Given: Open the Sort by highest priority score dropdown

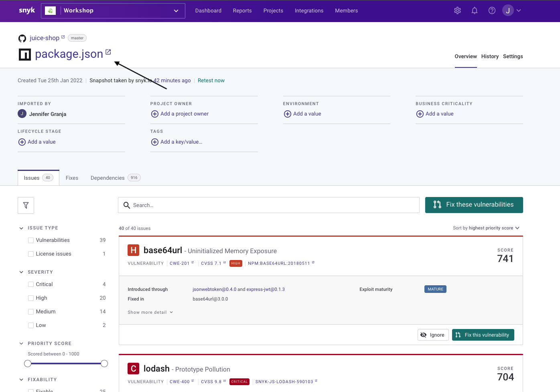Looking at the screenshot, I should click(486, 228).
